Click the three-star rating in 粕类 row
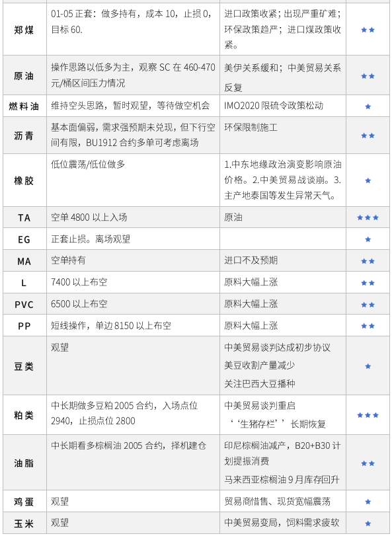392x536 pixels. (x=368, y=415)
